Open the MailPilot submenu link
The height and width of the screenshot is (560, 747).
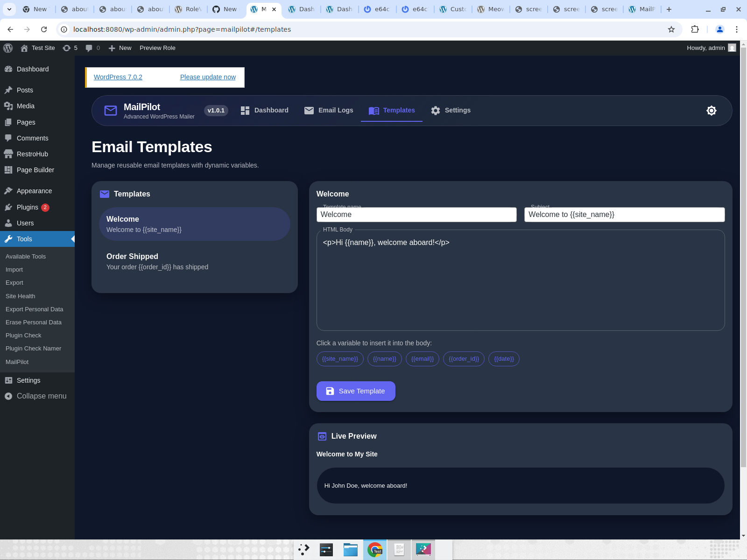17,362
